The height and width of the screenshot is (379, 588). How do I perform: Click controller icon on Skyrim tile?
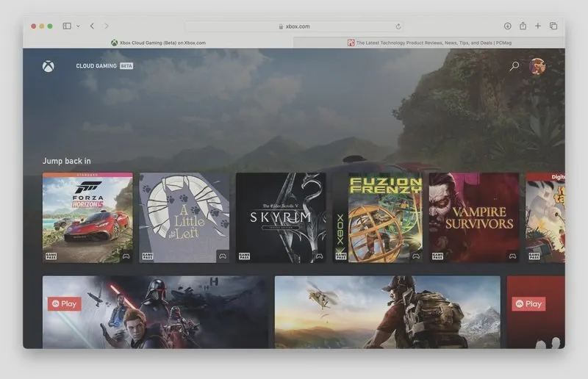click(x=320, y=256)
